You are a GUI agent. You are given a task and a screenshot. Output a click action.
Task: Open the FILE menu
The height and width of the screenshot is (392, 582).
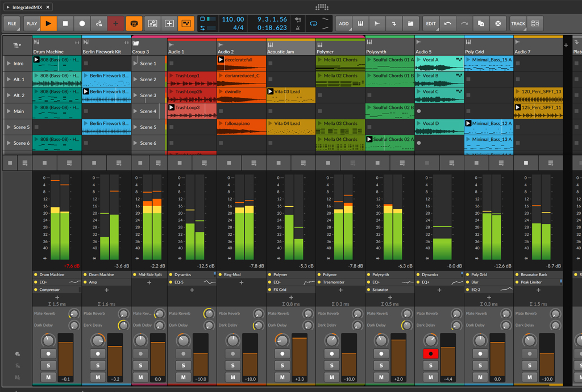click(11, 23)
